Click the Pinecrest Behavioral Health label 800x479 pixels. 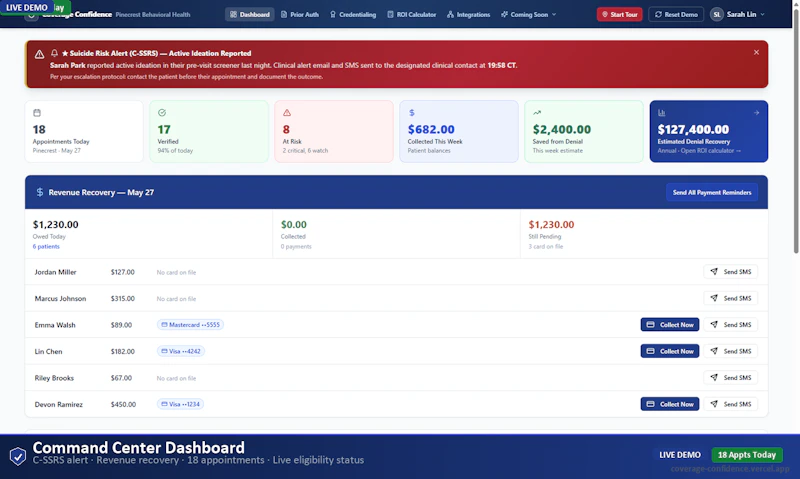coord(153,15)
